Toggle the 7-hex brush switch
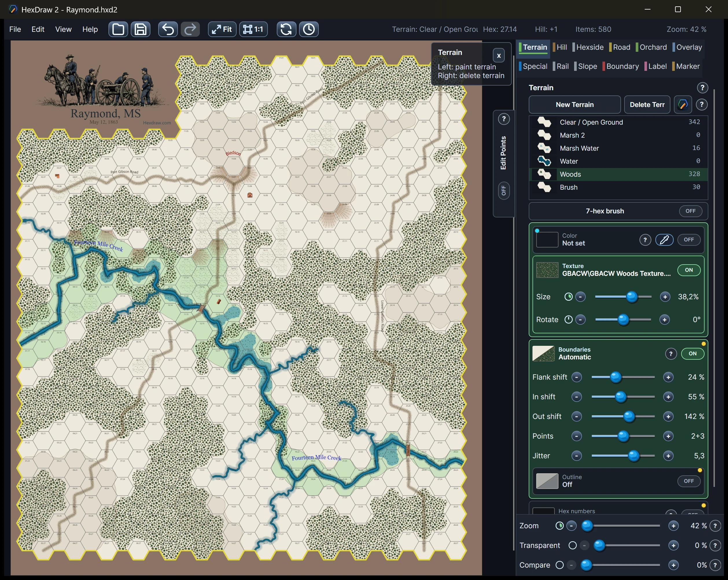Screen dimensions: 728x580 (690, 211)
